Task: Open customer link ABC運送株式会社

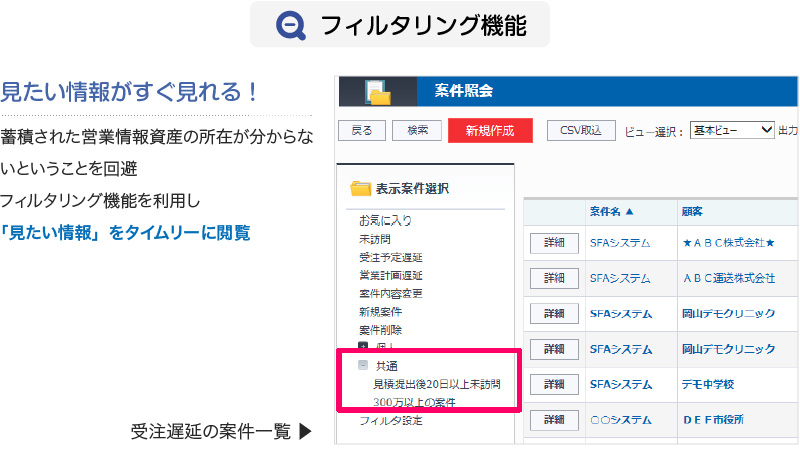Action: pos(727,277)
